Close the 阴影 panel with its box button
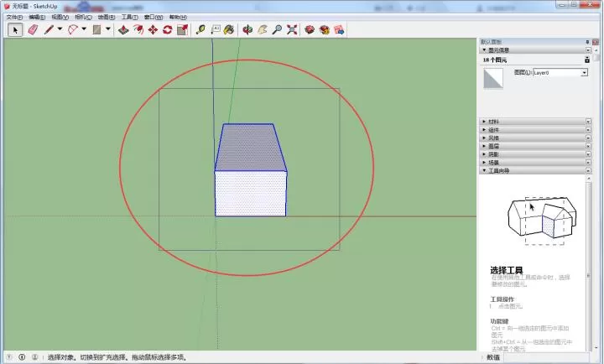 [x=588, y=154]
